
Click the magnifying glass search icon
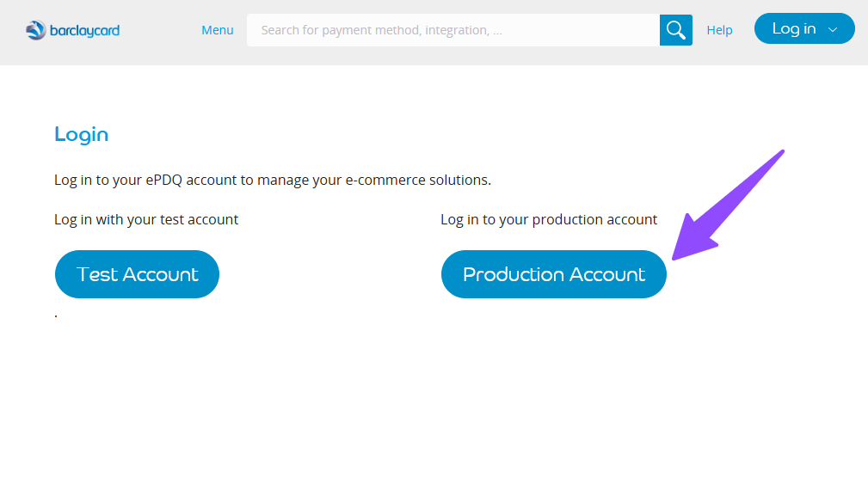(x=675, y=30)
